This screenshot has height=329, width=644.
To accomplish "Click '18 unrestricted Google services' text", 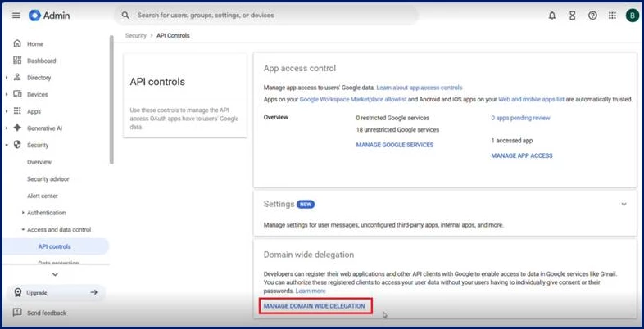I will pyautogui.click(x=397, y=129).
